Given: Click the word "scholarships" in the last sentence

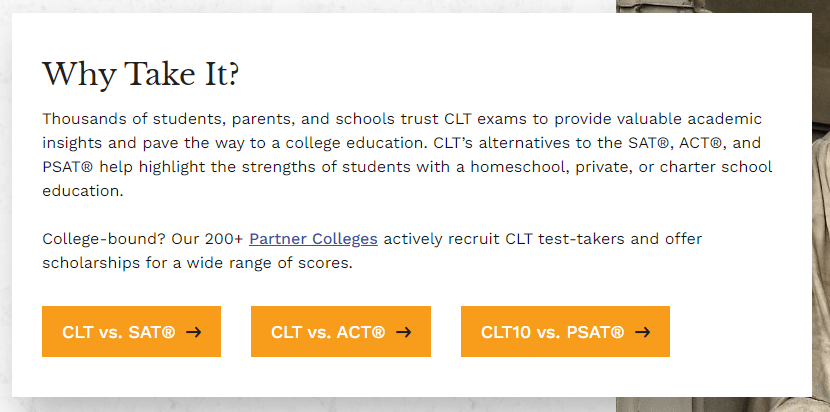Looking at the screenshot, I should coord(90,263).
